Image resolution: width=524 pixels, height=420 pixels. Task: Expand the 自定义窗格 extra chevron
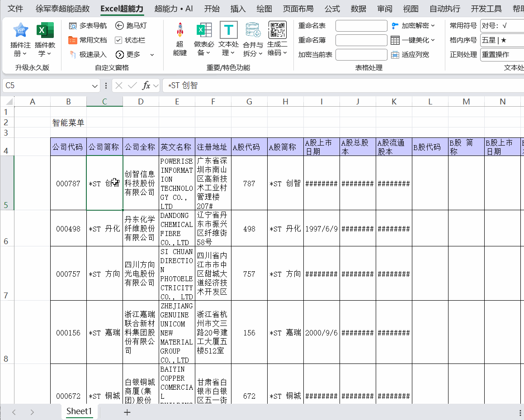(152, 55)
